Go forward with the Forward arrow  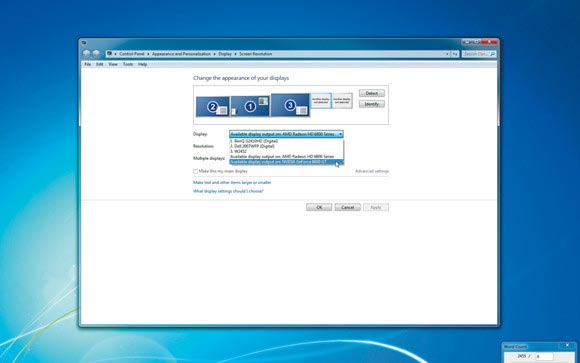(x=96, y=54)
